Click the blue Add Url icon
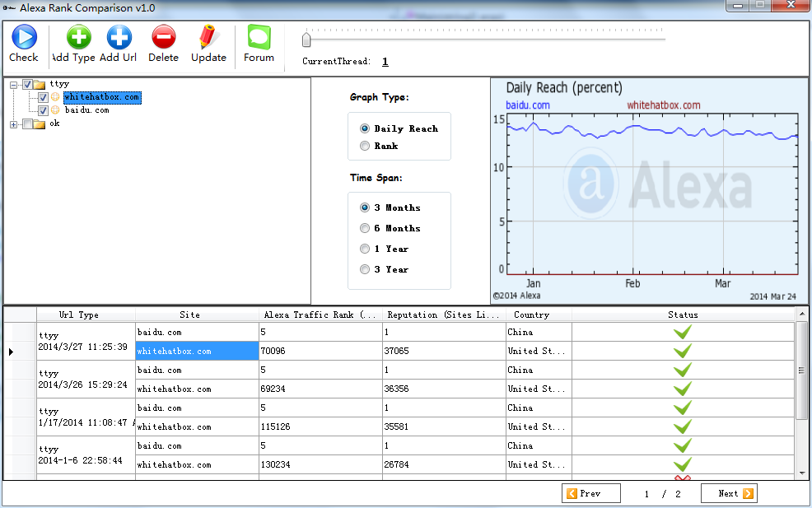Screen dimensions: 812x508 click(119, 37)
